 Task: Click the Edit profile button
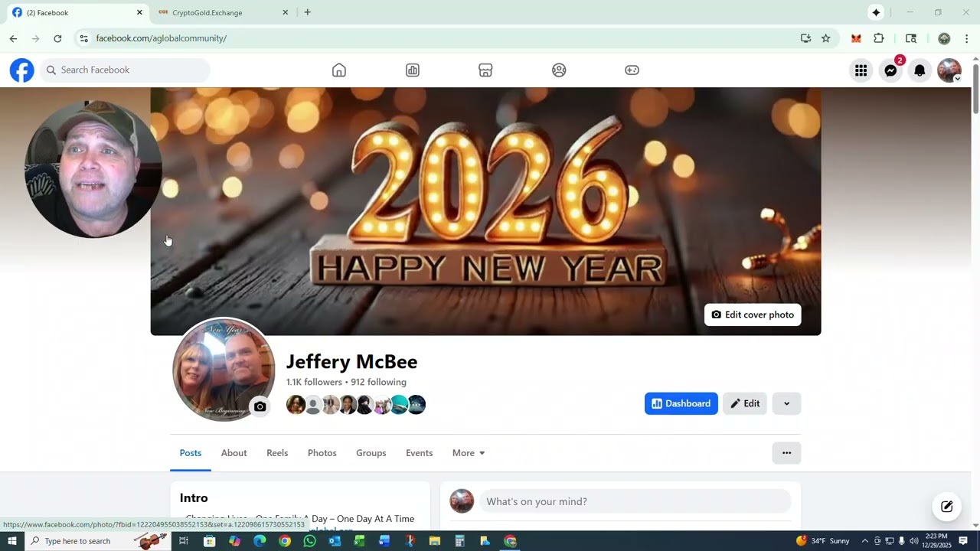tap(745, 404)
